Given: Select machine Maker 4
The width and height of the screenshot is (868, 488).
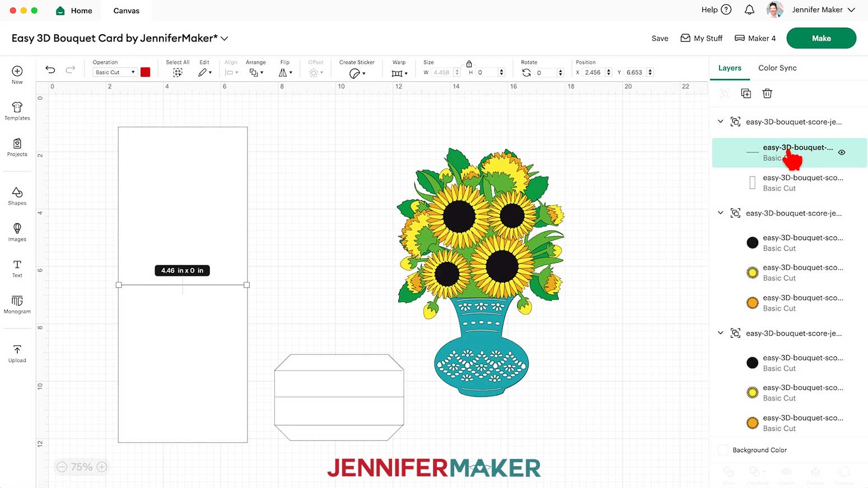Looking at the screenshot, I should pyautogui.click(x=755, y=38).
